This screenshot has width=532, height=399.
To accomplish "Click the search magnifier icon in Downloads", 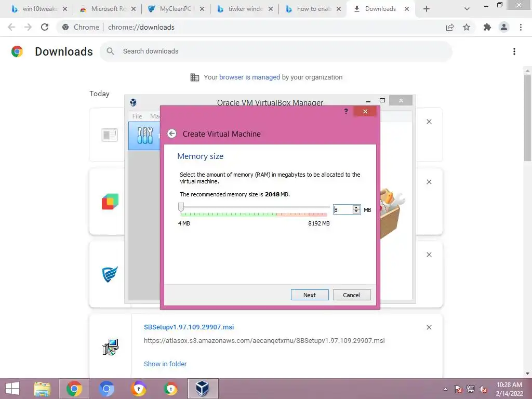I will tap(110, 51).
